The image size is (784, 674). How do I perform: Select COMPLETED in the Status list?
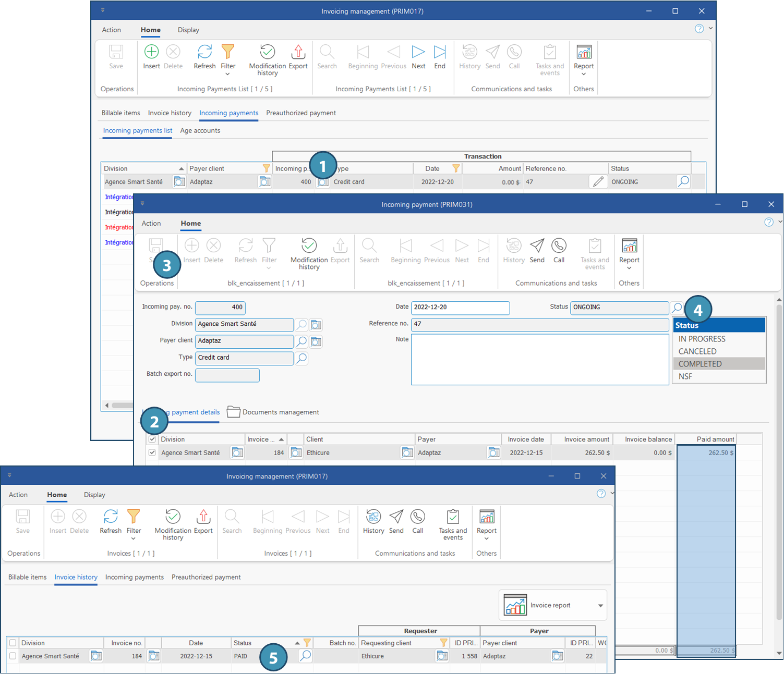[x=700, y=364]
